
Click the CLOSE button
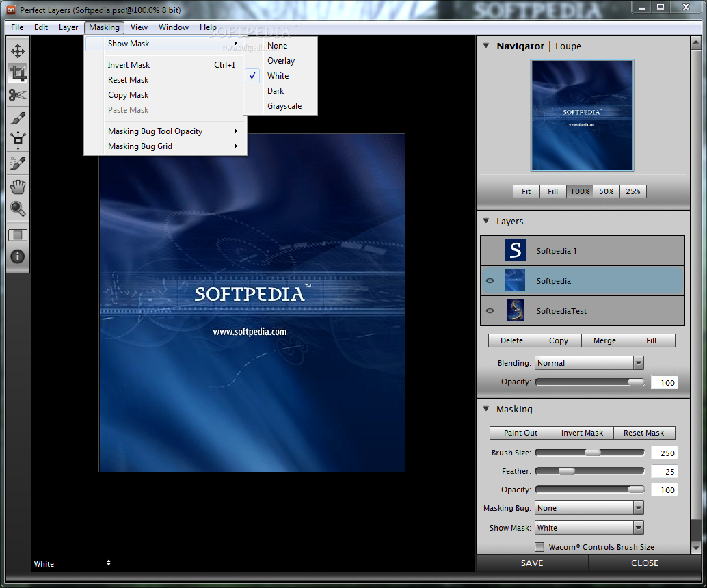pos(644,563)
